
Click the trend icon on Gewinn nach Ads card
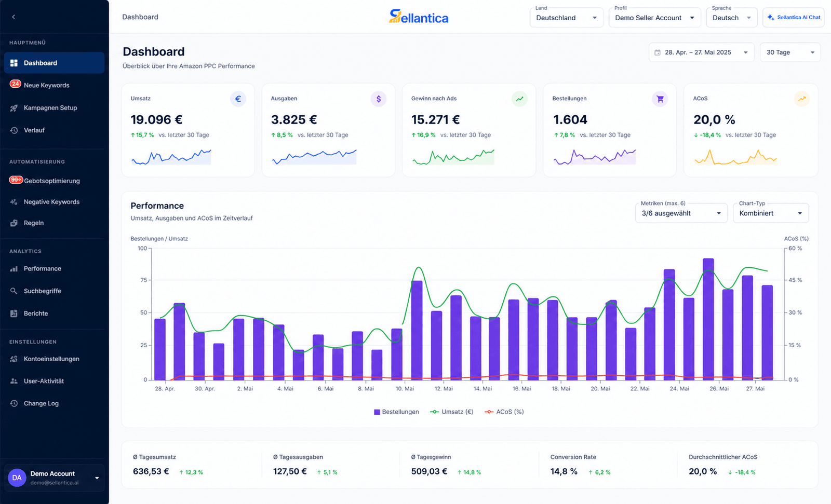519,99
